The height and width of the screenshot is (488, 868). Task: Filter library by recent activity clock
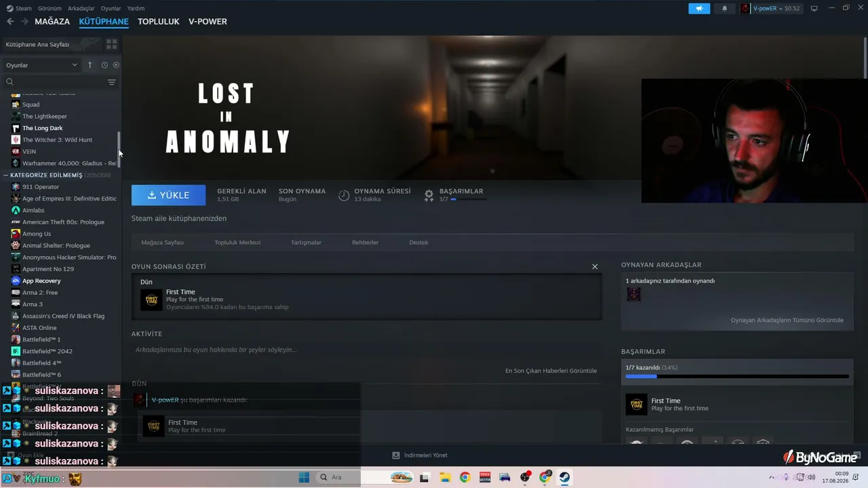tap(104, 65)
